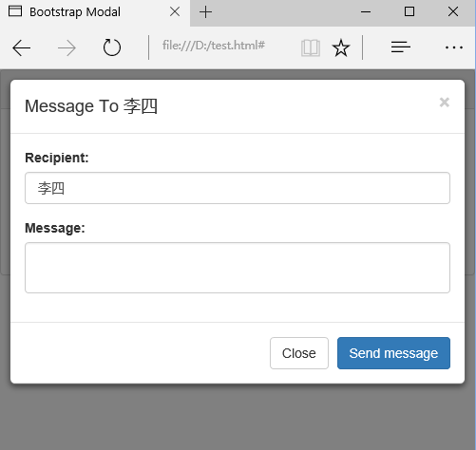Maximize the browser window
The width and height of the screenshot is (476, 450).
point(409,12)
